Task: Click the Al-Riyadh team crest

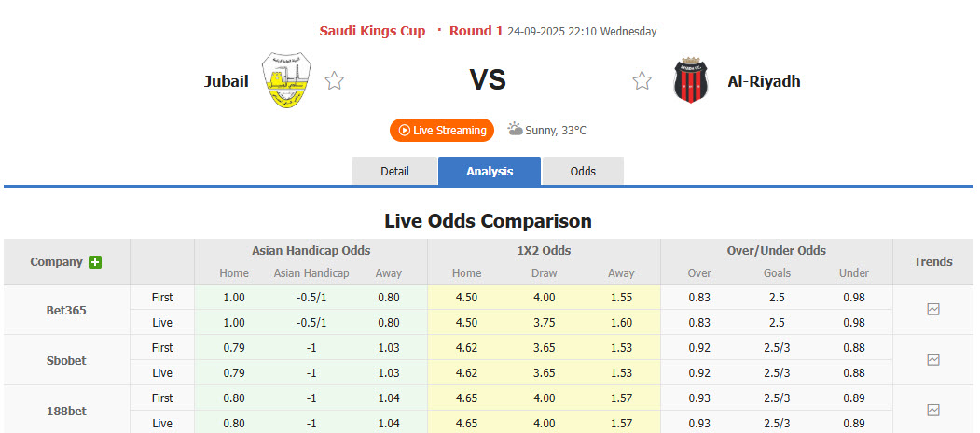Action: pos(691,81)
